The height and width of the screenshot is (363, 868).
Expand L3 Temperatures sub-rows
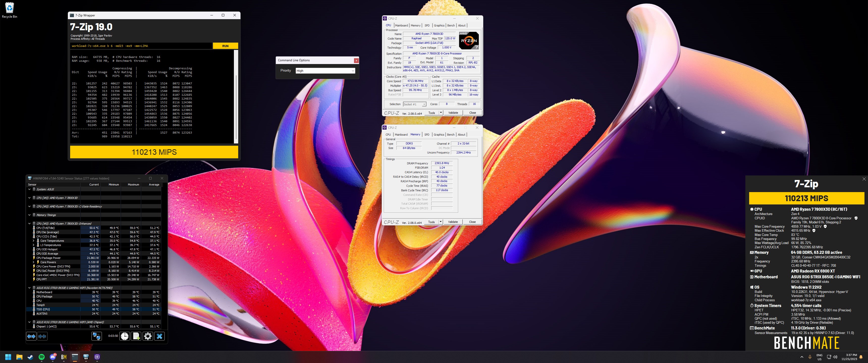[33, 245]
